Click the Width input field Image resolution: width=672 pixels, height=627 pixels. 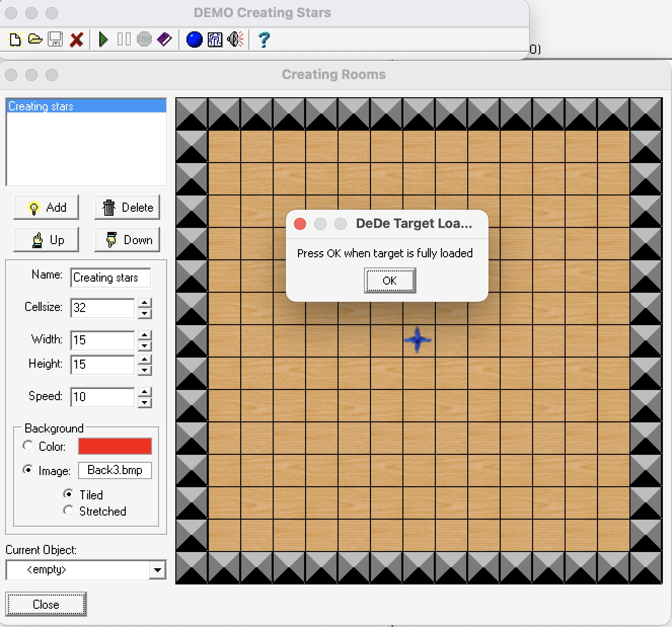(x=103, y=340)
